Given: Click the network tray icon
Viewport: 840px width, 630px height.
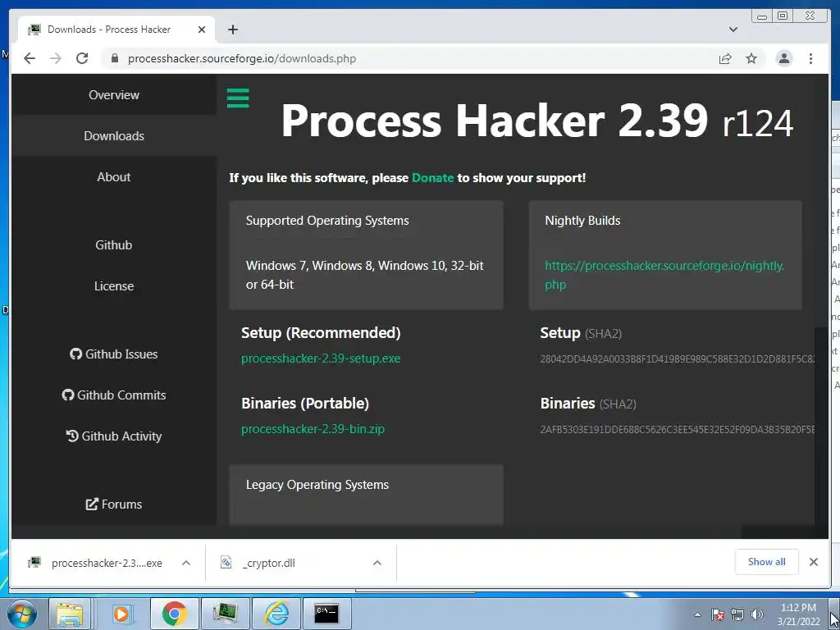Looking at the screenshot, I should pyautogui.click(x=737, y=614).
